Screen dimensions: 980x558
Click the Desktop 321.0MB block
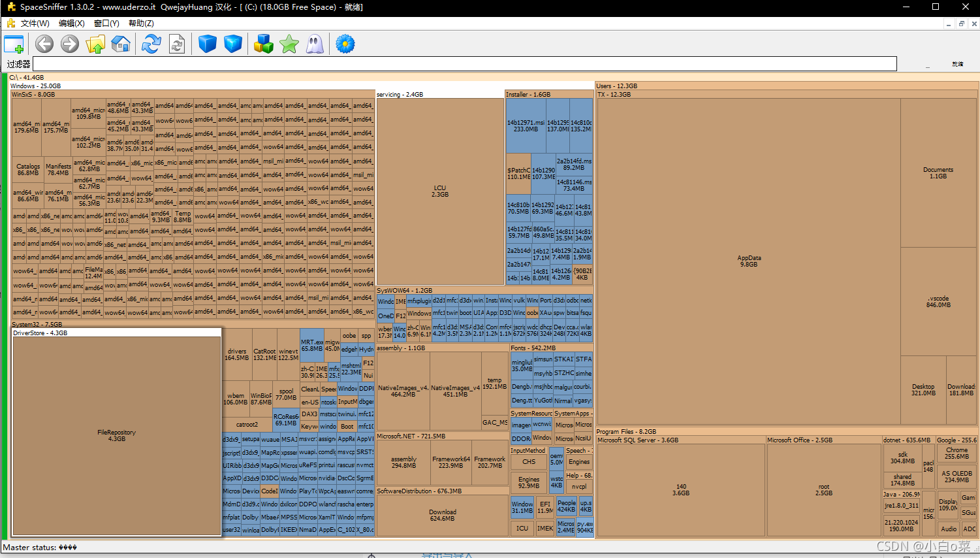(x=923, y=389)
